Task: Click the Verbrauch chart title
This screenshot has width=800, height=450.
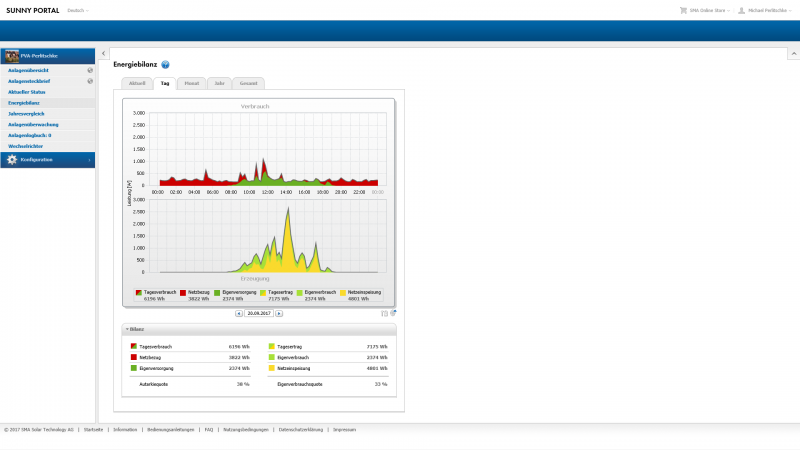Action: (x=255, y=106)
